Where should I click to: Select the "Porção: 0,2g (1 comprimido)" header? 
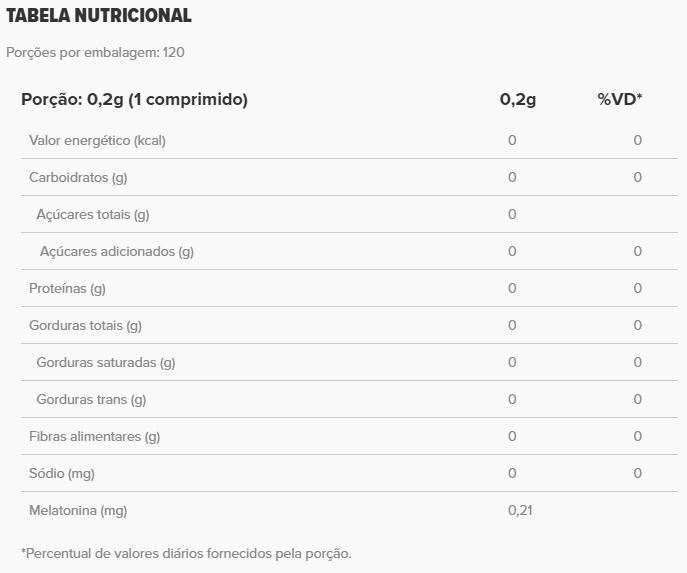(134, 99)
